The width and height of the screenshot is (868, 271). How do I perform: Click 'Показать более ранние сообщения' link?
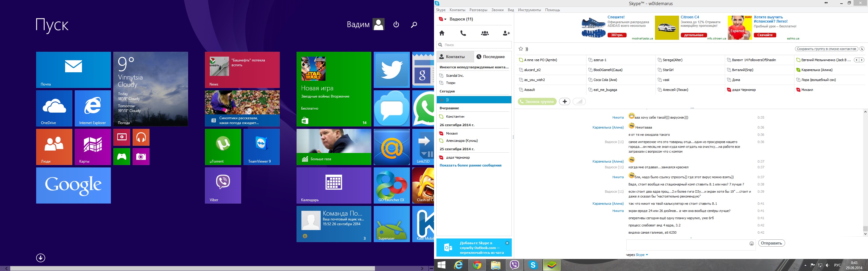470,165
